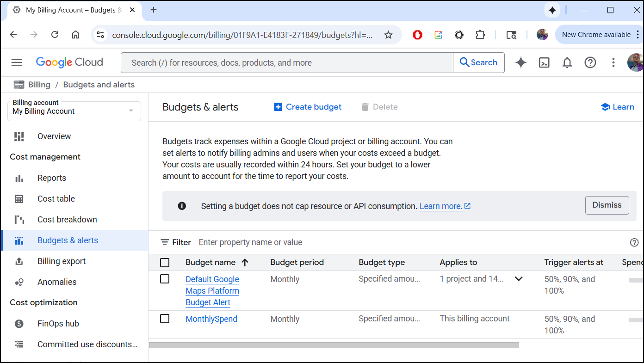
Task: Open the MonthlySpend budget link
Action: click(x=211, y=319)
